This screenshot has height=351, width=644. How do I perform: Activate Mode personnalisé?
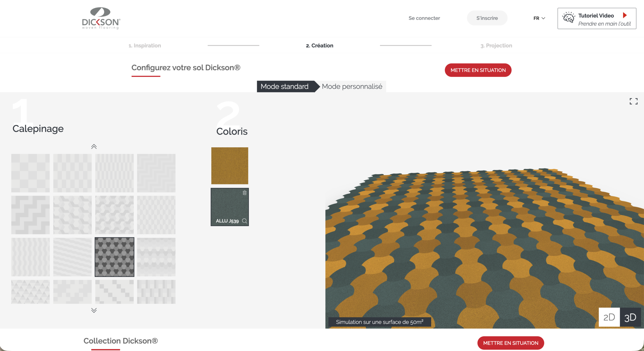(352, 86)
